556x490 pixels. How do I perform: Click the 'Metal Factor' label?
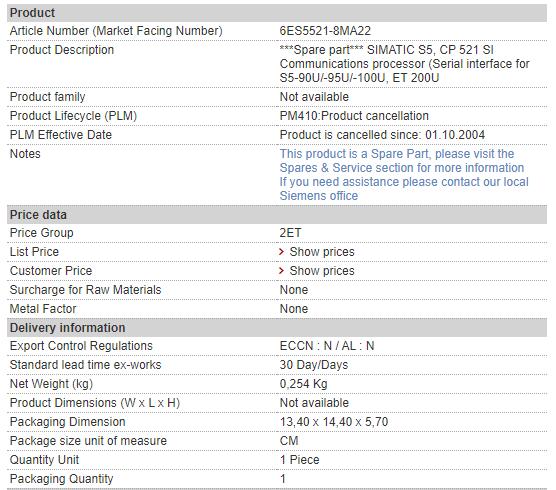[x=43, y=309]
